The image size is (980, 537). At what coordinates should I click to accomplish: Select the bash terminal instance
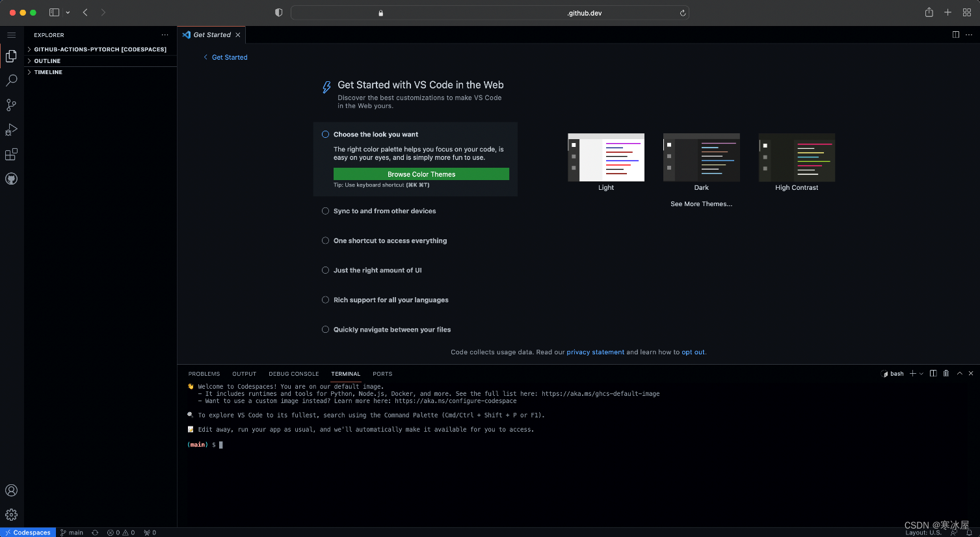point(892,374)
